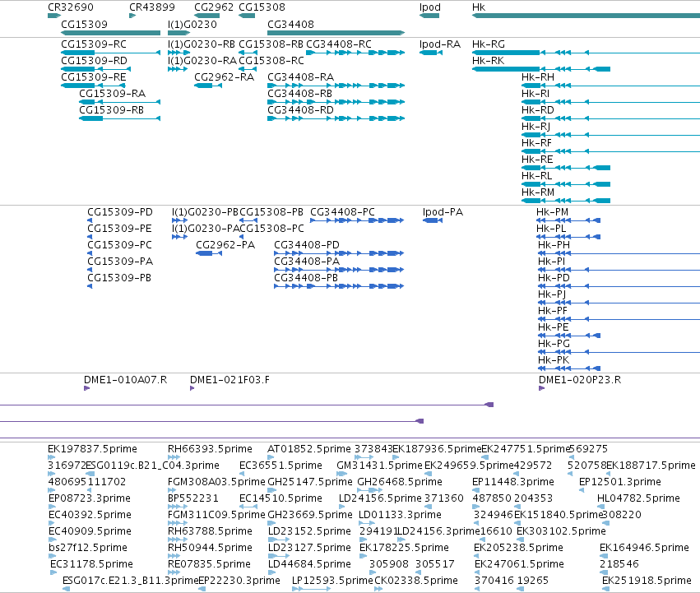Screen dimensions: 700x593
Task: Select EST EK164946.5prime label
Action: 644,548
